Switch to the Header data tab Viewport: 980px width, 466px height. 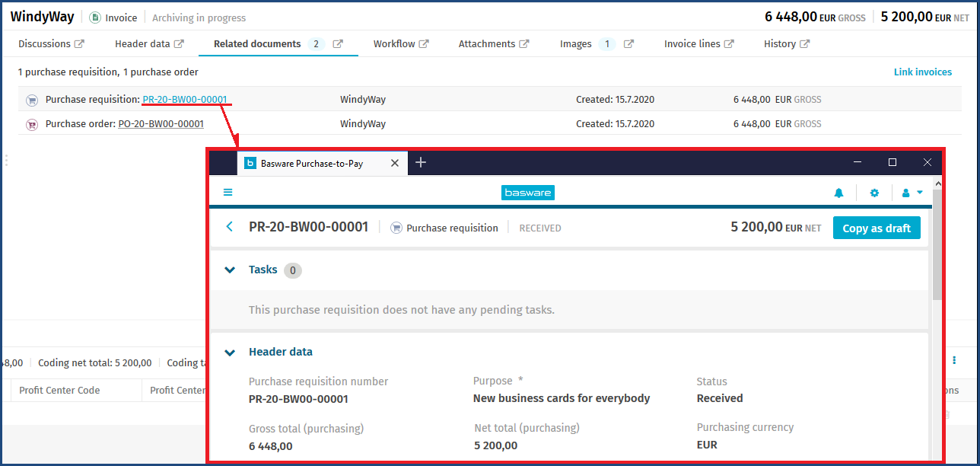click(142, 44)
